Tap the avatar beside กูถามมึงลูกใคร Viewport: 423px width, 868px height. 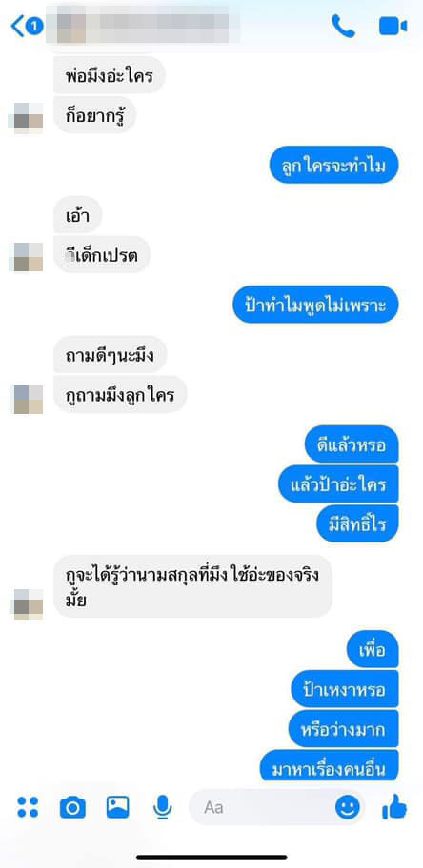pos(26,399)
